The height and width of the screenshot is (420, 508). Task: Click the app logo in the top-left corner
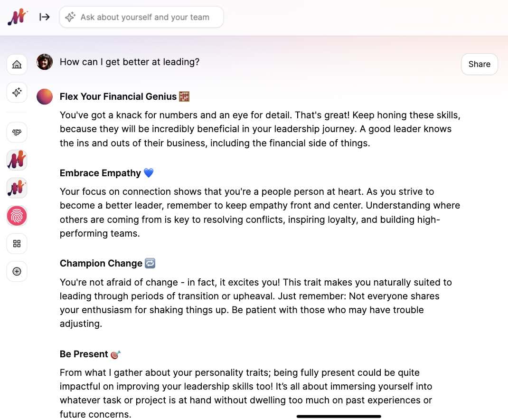click(17, 18)
